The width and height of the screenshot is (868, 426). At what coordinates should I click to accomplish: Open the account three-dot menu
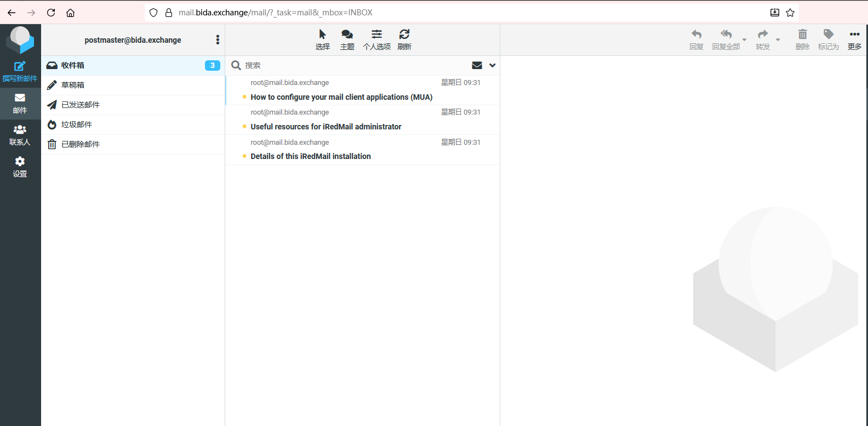tap(218, 39)
